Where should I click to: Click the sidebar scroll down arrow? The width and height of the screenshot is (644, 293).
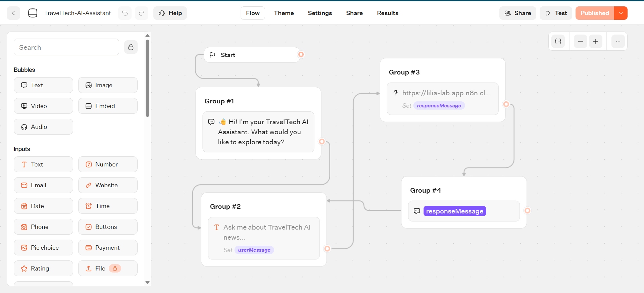pos(147,283)
